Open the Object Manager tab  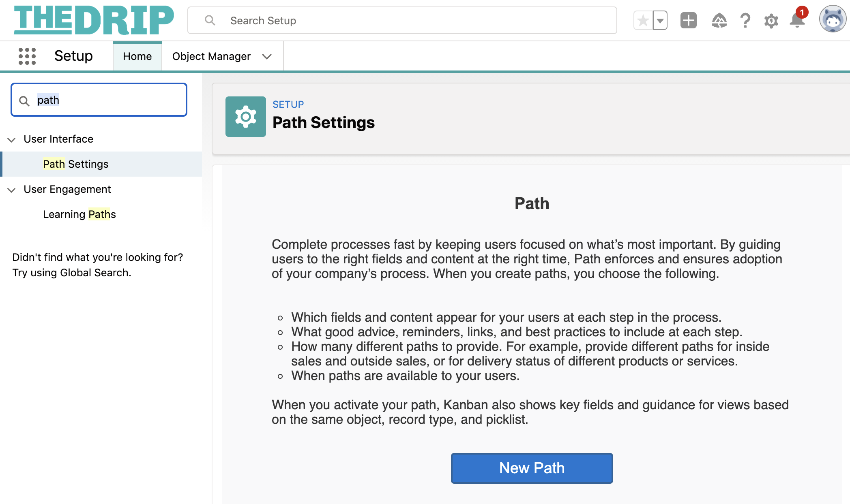211,56
